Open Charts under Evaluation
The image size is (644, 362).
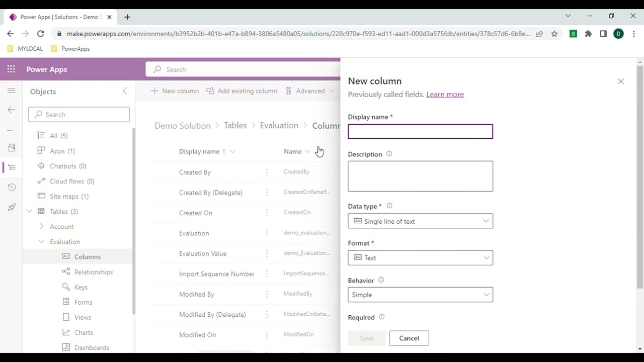tap(84, 332)
